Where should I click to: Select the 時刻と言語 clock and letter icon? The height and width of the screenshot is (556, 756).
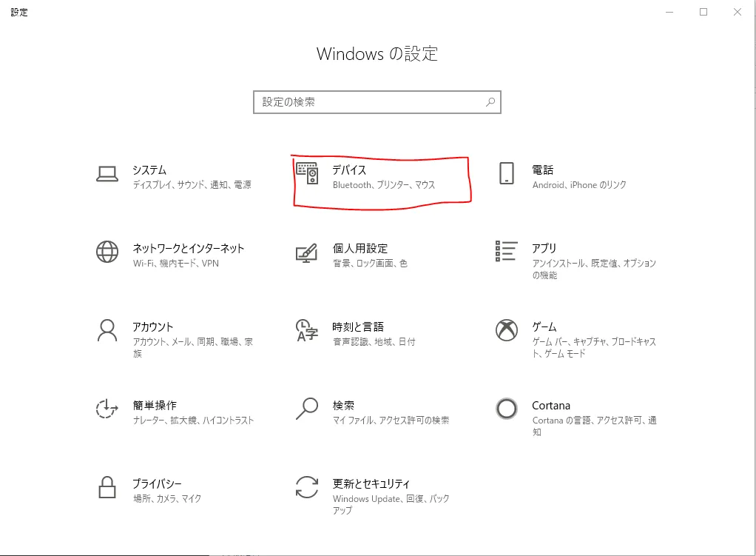(307, 330)
